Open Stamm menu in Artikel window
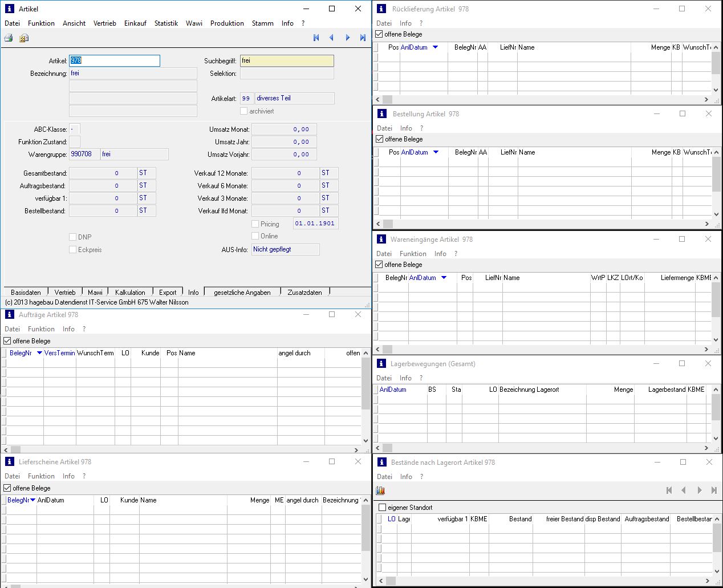The width and height of the screenshot is (723, 588). pos(263,23)
